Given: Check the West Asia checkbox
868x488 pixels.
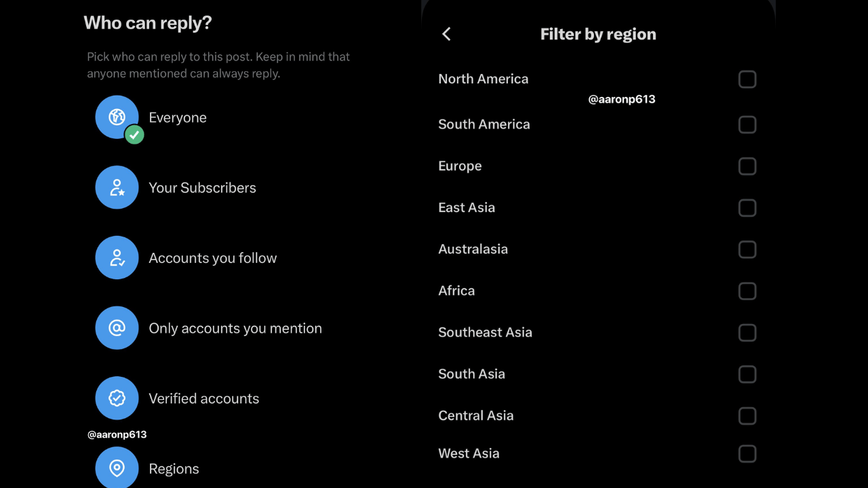Looking at the screenshot, I should click(747, 453).
